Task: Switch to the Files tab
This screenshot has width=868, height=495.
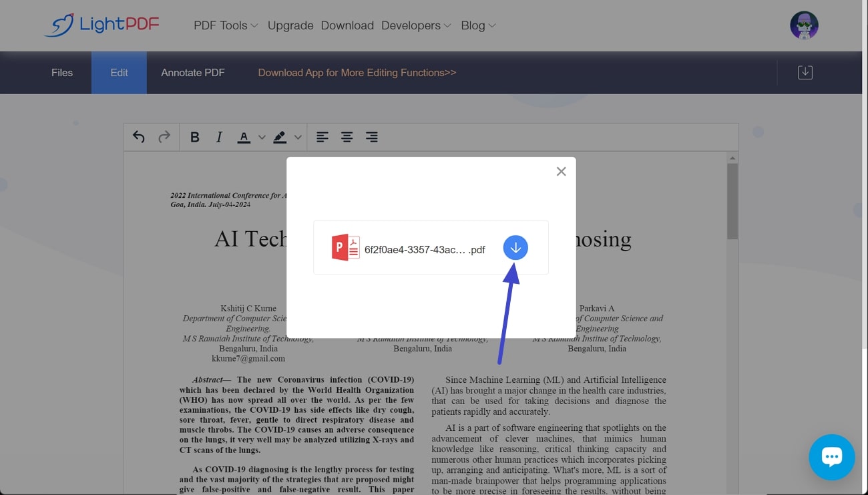Action: click(61, 72)
